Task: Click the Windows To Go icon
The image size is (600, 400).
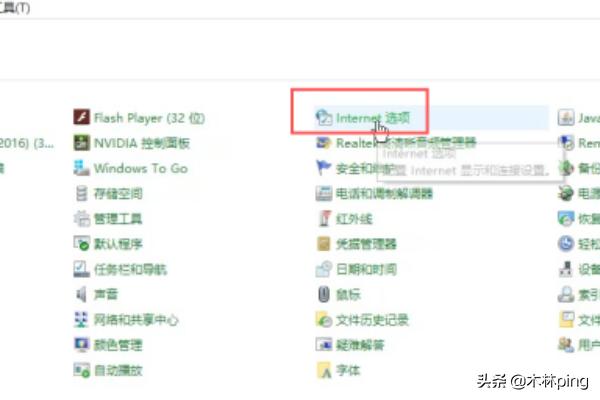Action: pos(82,168)
